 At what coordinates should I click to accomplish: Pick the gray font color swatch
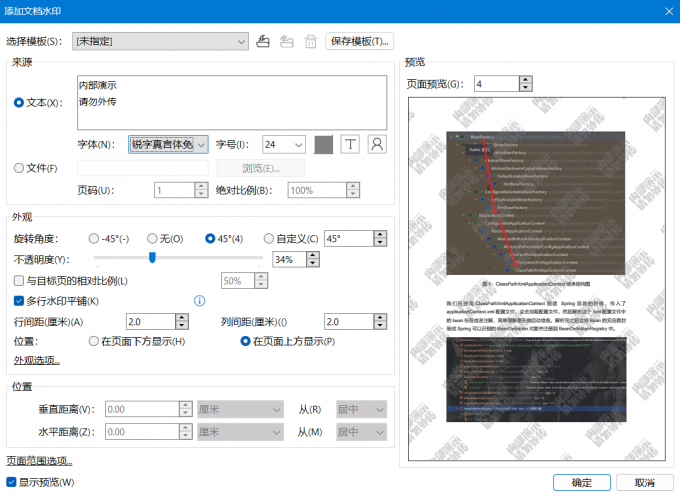[324, 144]
